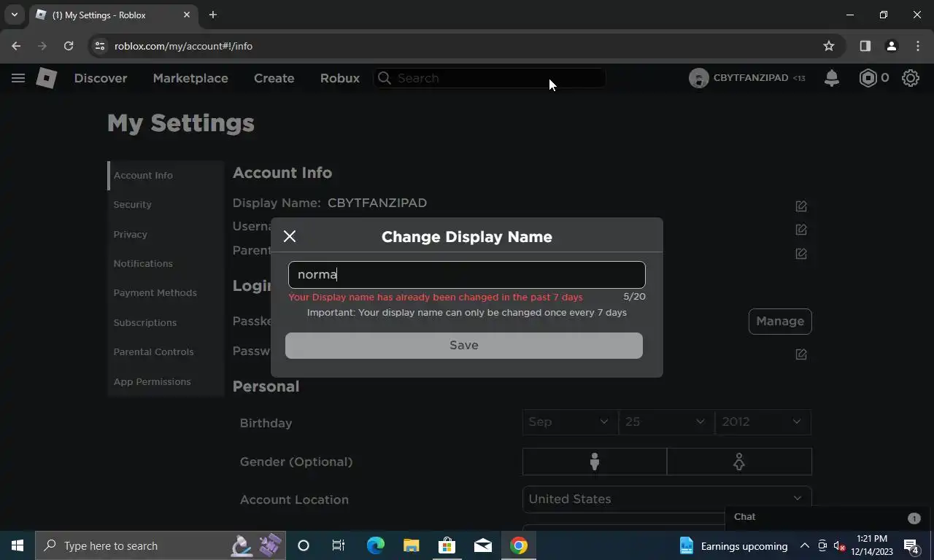Open the settings gear icon
The height and width of the screenshot is (560, 934).
(910, 78)
